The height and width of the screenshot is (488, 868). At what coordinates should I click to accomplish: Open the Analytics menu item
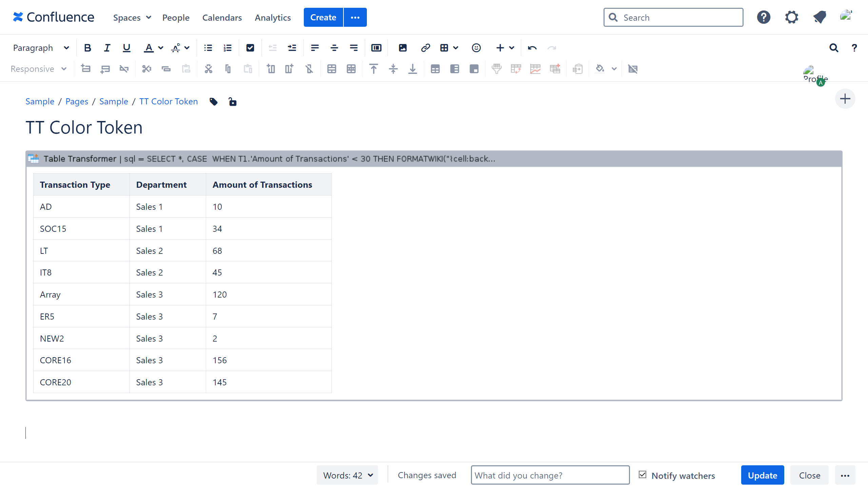tap(273, 18)
